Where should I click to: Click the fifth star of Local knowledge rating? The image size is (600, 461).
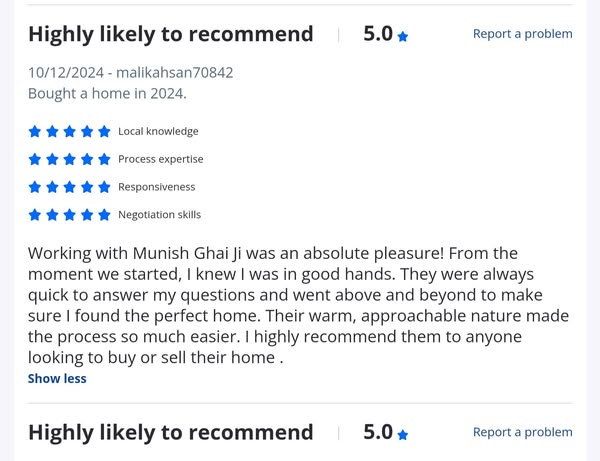click(104, 131)
